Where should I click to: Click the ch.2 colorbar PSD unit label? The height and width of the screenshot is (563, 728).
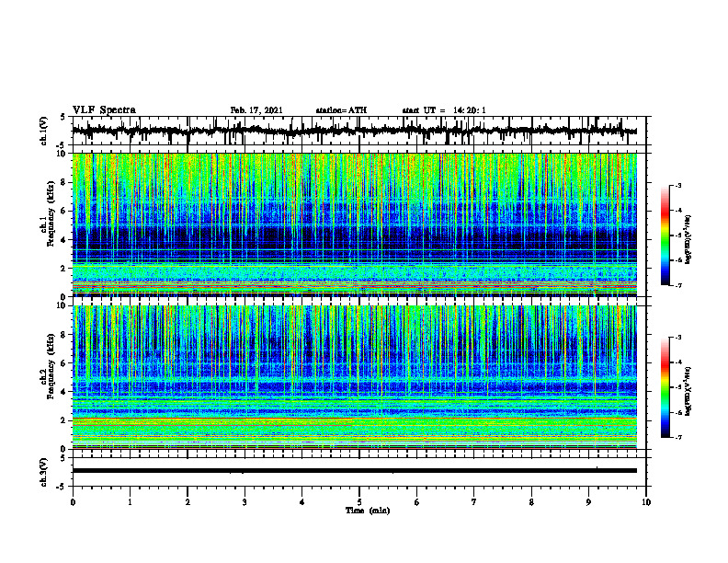coord(688,391)
